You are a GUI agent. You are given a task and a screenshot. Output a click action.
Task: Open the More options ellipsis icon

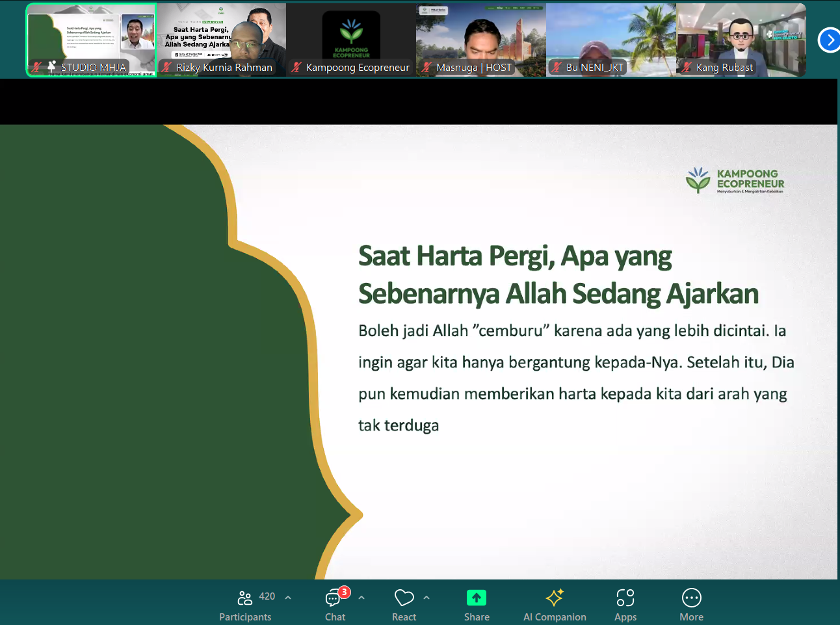pyautogui.click(x=691, y=597)
